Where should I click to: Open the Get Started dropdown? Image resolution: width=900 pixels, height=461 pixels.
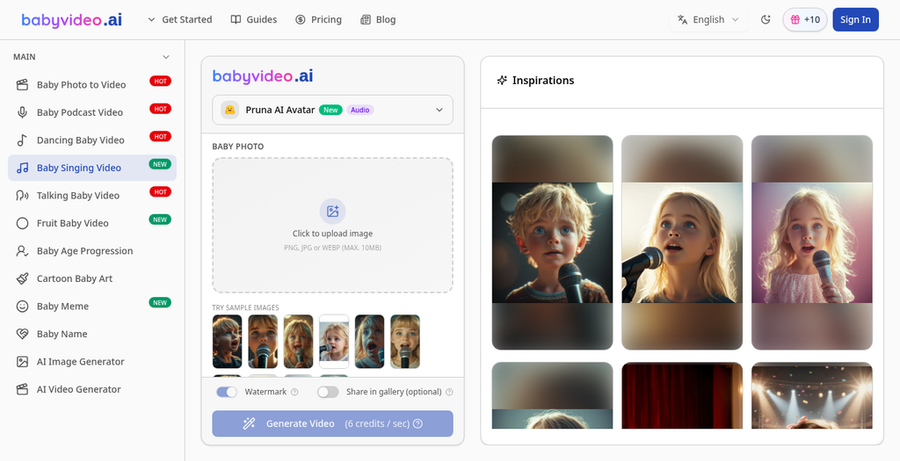point(180,20)
